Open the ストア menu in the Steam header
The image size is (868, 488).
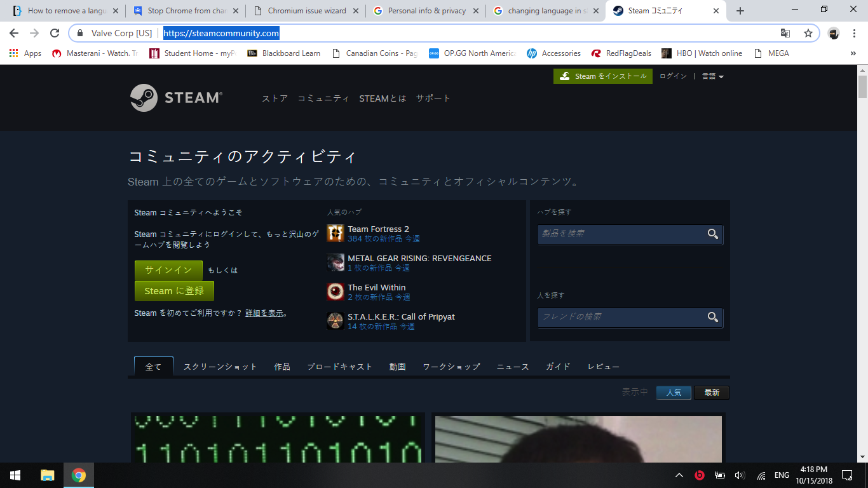coord(275,98)
